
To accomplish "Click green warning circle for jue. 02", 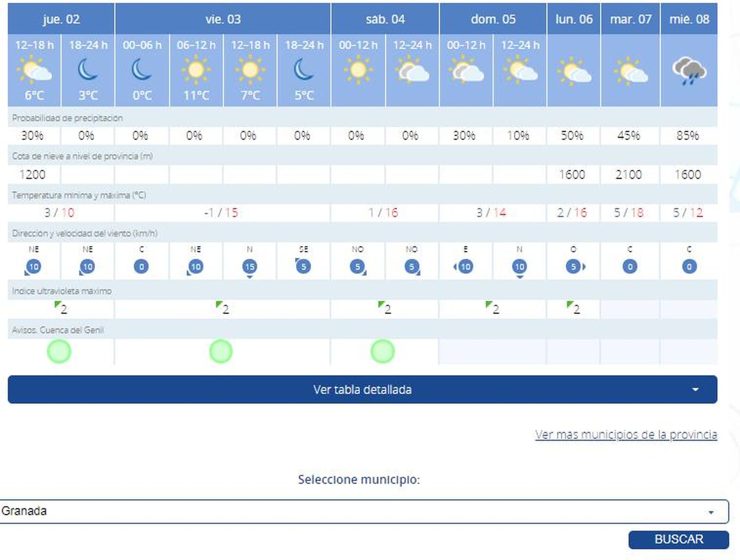I will click(x=59, y=351).
